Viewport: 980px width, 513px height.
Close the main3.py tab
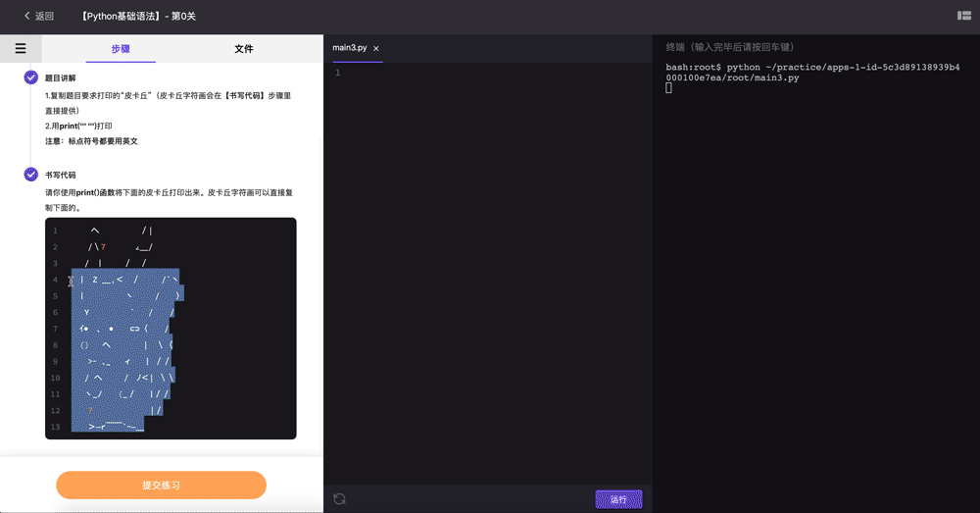(375, 48)
